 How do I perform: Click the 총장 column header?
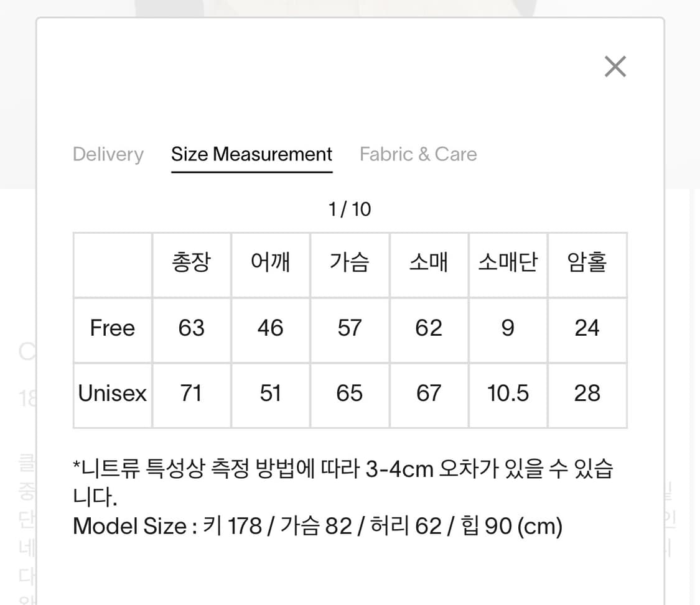tap(192, 263)
